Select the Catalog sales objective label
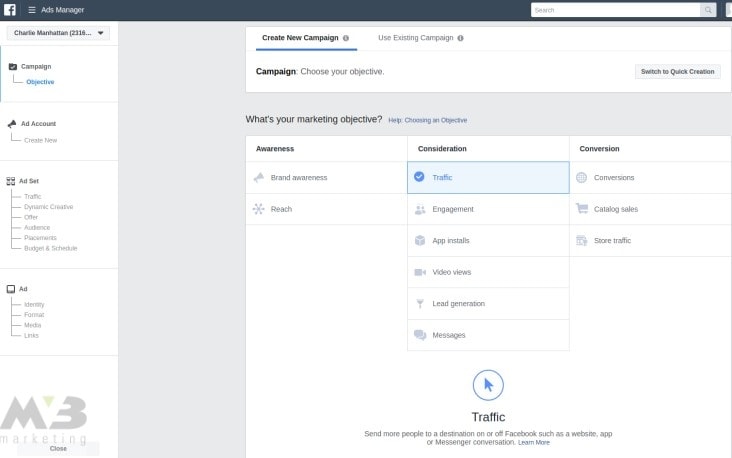The image size is (732, 458). tap(616, 209)
